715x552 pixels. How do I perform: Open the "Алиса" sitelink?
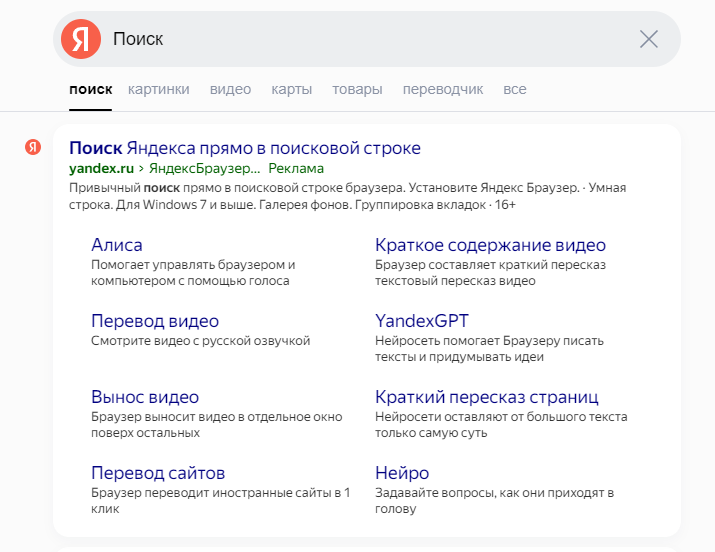click(117, 245)
